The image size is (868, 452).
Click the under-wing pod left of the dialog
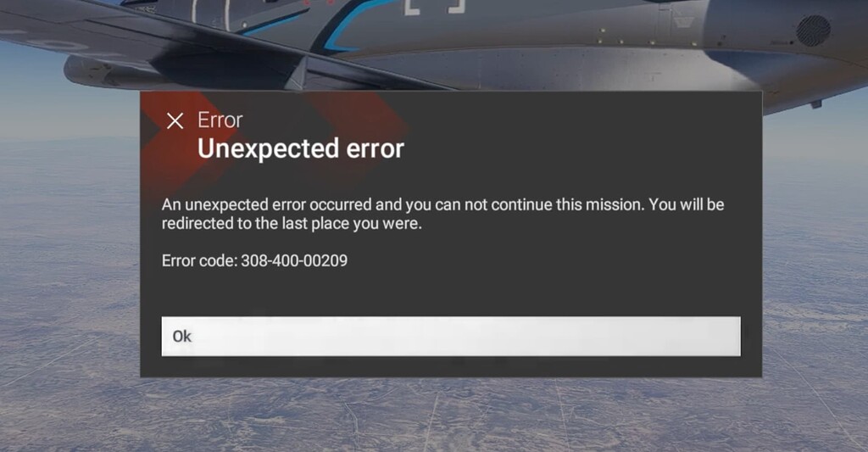coord(100,72)
